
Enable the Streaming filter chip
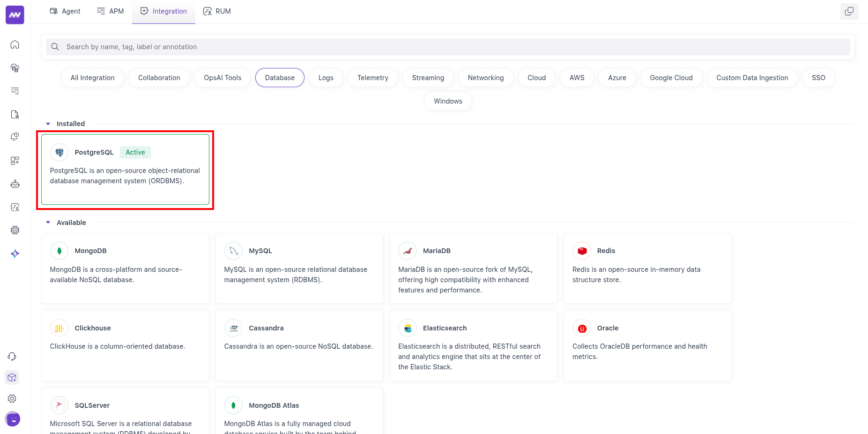tap(428, 77)
